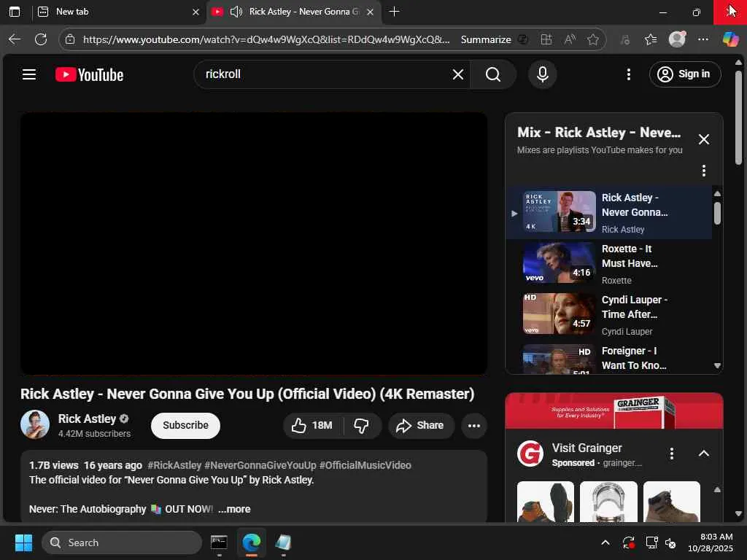Image resolution: width=747 pixels, height=560 pixels.
Task: Click the address bar URL
Action: (266, 39)
